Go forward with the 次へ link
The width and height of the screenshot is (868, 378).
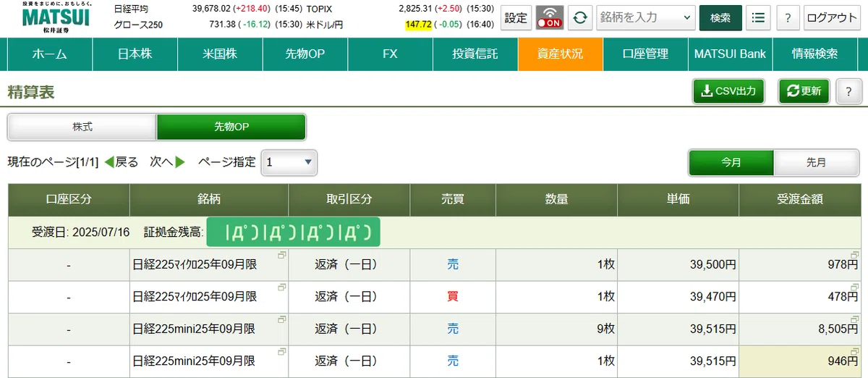click(168, 162)
